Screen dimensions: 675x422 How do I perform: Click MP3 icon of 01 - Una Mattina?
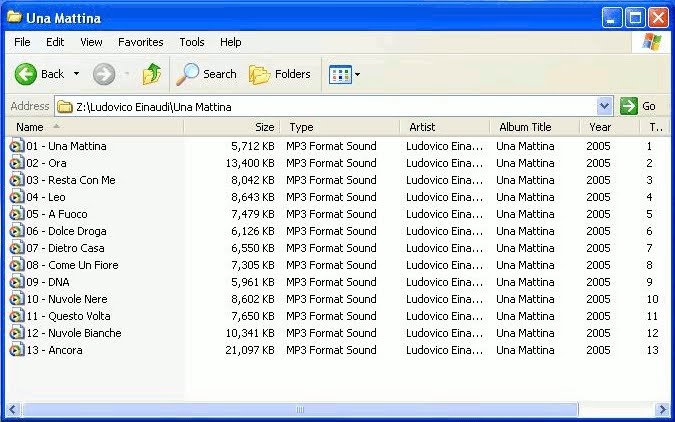tap(16, 146)
